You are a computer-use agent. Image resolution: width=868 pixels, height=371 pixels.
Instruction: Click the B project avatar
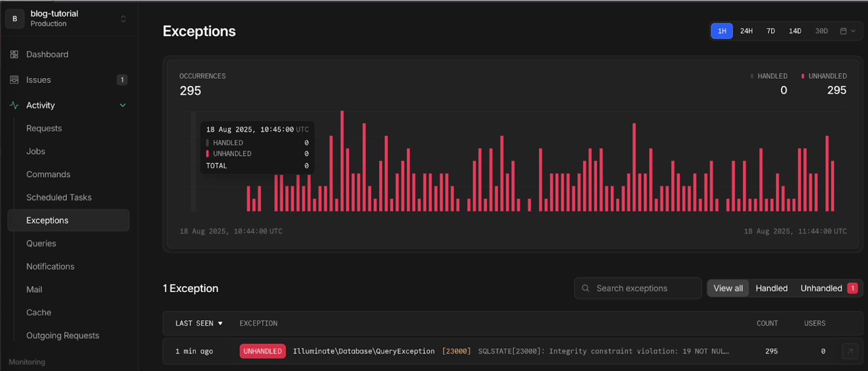tap(15, 19)
